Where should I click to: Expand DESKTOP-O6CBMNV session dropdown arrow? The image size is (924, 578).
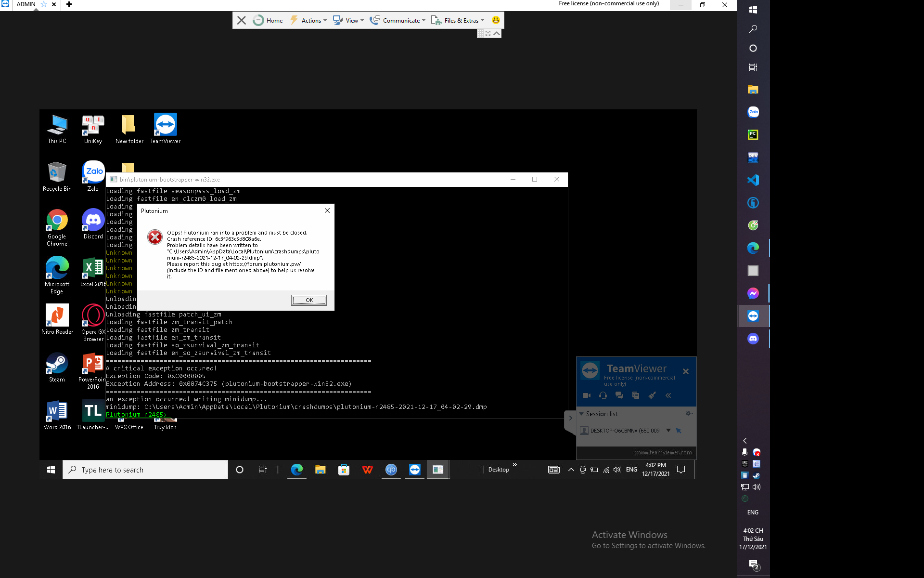(x=668, y=430)
